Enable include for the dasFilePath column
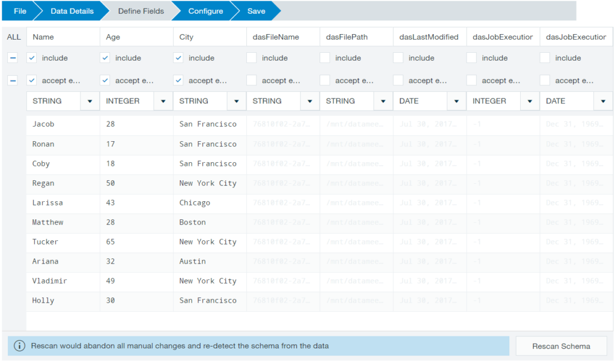 324,58
